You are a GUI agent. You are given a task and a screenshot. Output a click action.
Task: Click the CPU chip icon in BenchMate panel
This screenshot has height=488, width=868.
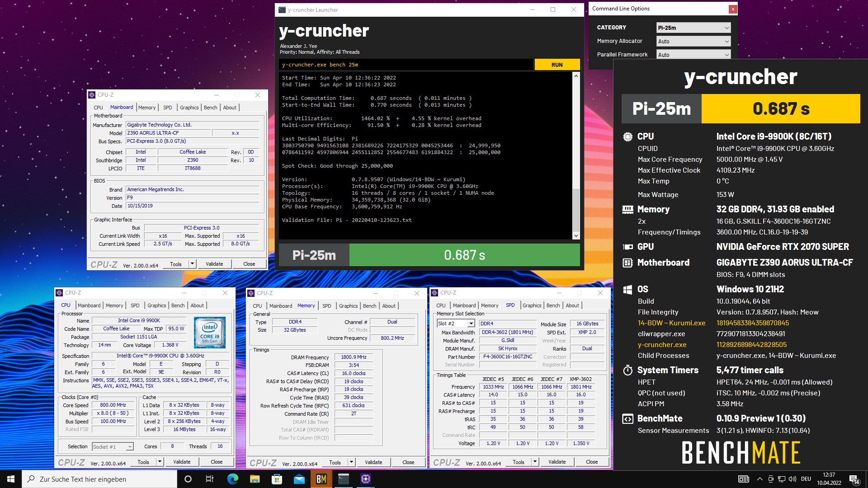pyautogui.click(x=627, y=136)
